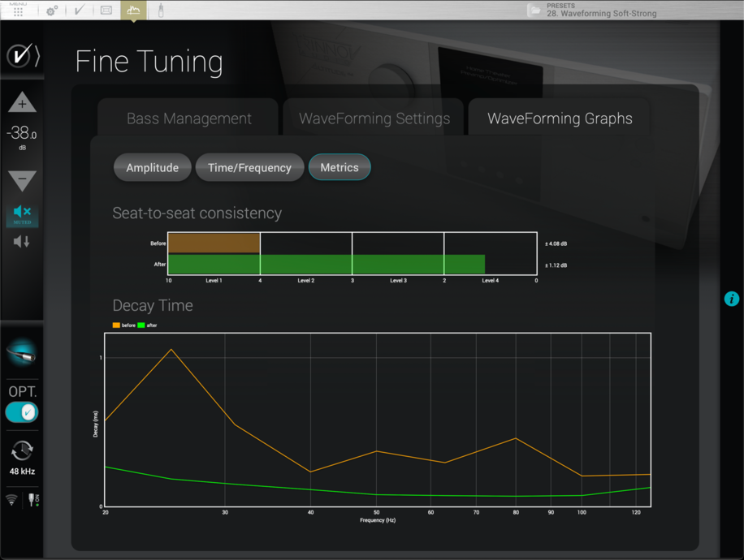
Task: Open the screen/display icon in top toolbar
Action: (106, 11)
